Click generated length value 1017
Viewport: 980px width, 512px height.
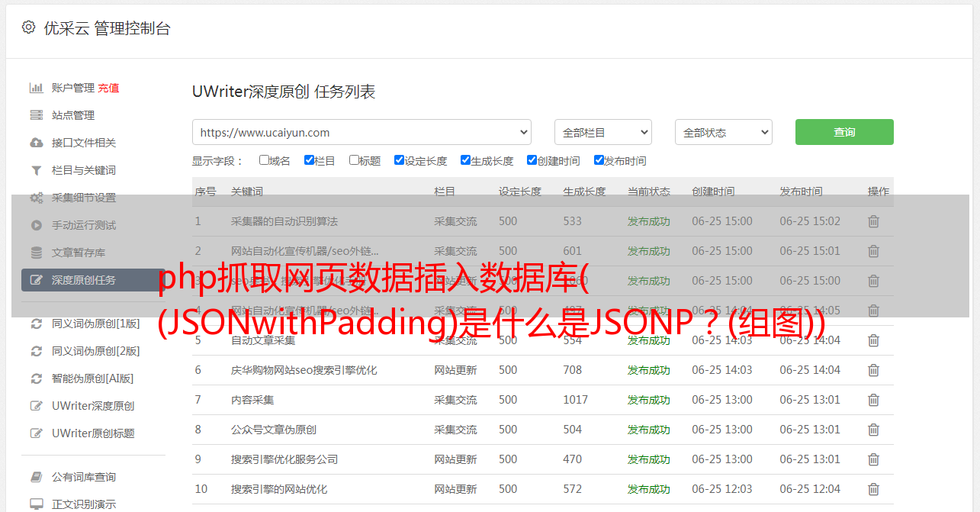[576, 400]
